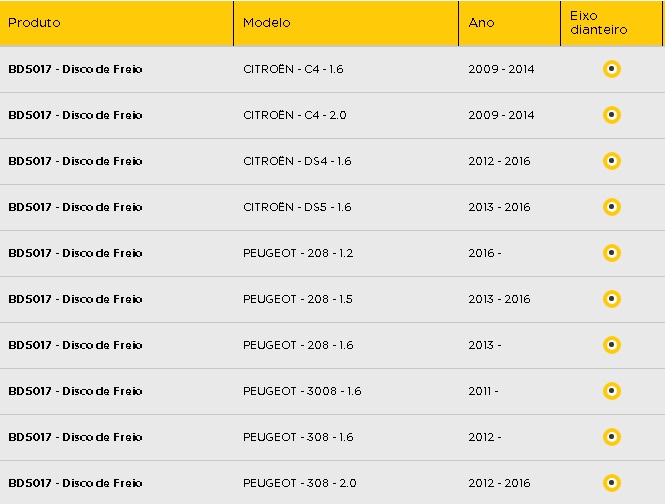Select axle marker for Peugeot 308 2.0
Viewport: 665px width, 504px height.
pyautogui.click(x=612, y=482)
